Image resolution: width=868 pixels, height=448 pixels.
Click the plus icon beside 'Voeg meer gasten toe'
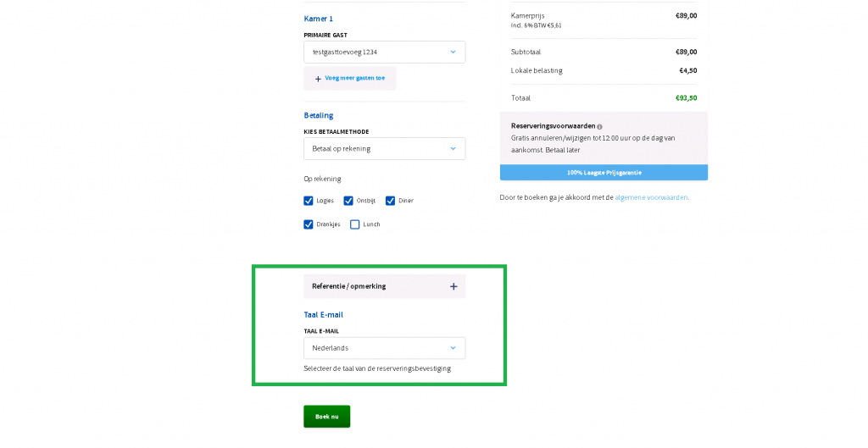coord(318,79)
